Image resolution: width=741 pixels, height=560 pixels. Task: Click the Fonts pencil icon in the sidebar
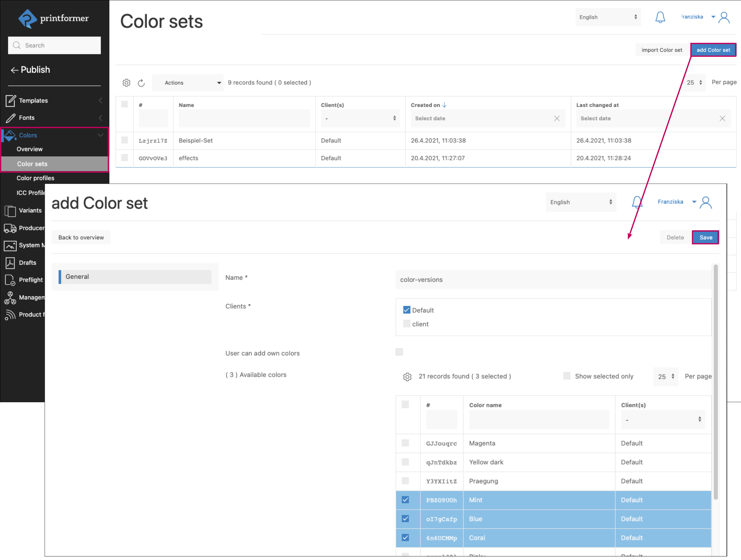[10, 118]
